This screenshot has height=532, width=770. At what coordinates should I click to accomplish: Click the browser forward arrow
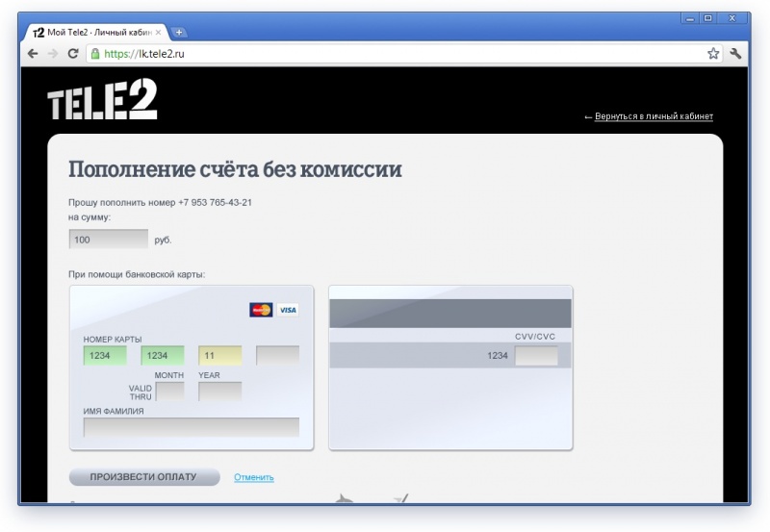pyautogui.click(x=53, y=54)
